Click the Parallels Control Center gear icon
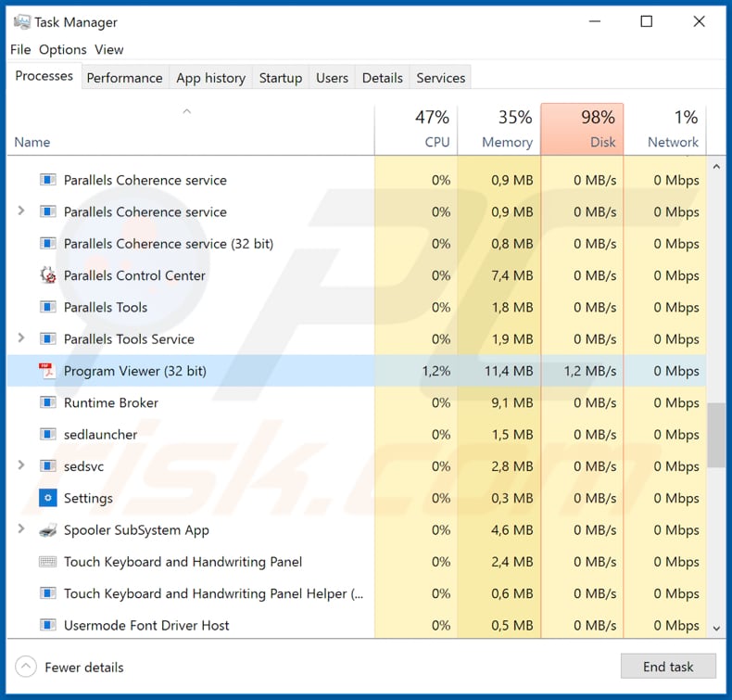The width and height of the screenshot is (732, 700). [x=47, y=275]
